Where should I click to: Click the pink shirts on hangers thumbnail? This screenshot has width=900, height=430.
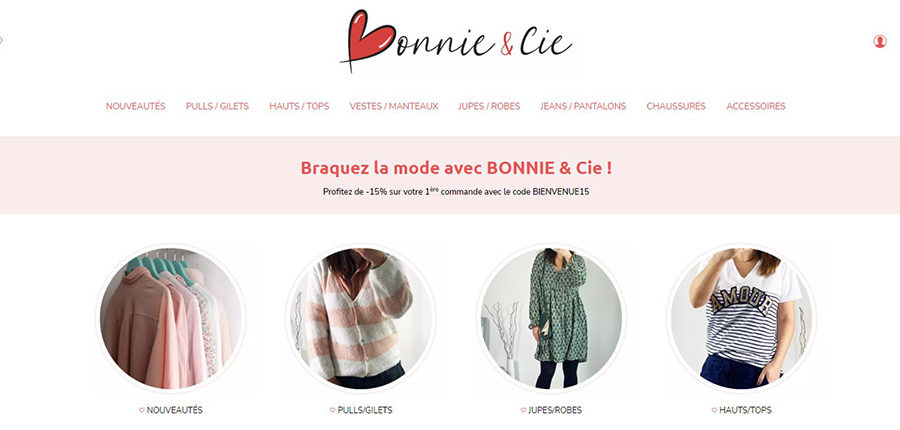[170, 319]
